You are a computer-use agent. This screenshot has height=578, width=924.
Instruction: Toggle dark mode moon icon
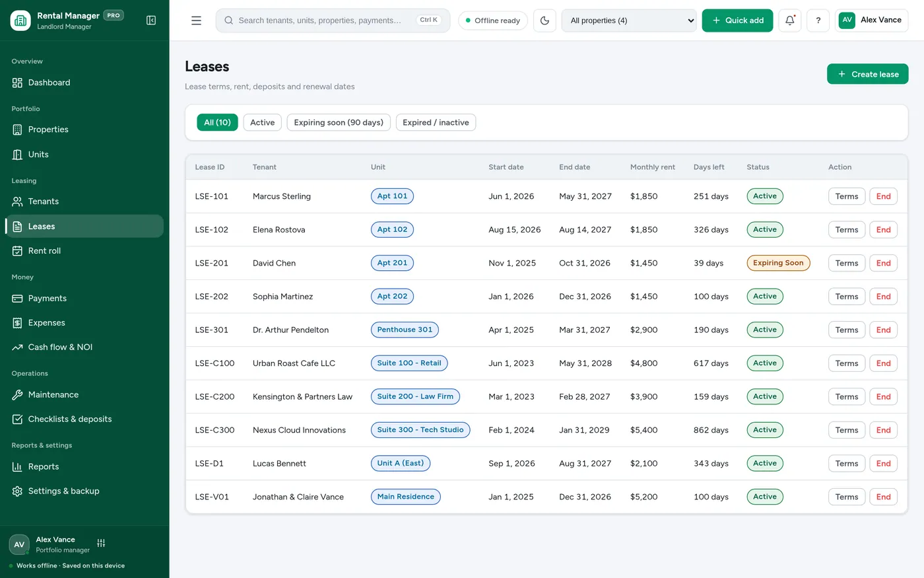544,20
